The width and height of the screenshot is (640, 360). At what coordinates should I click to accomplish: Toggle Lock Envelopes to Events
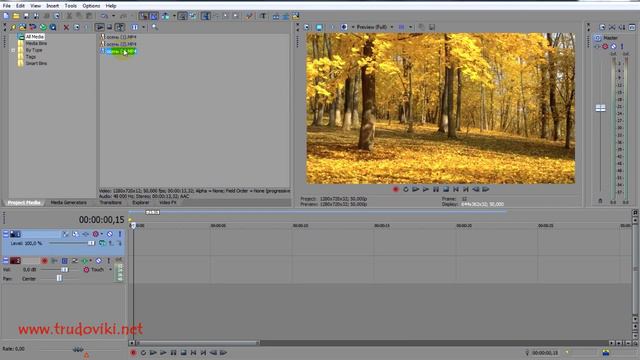pos(182,16)
